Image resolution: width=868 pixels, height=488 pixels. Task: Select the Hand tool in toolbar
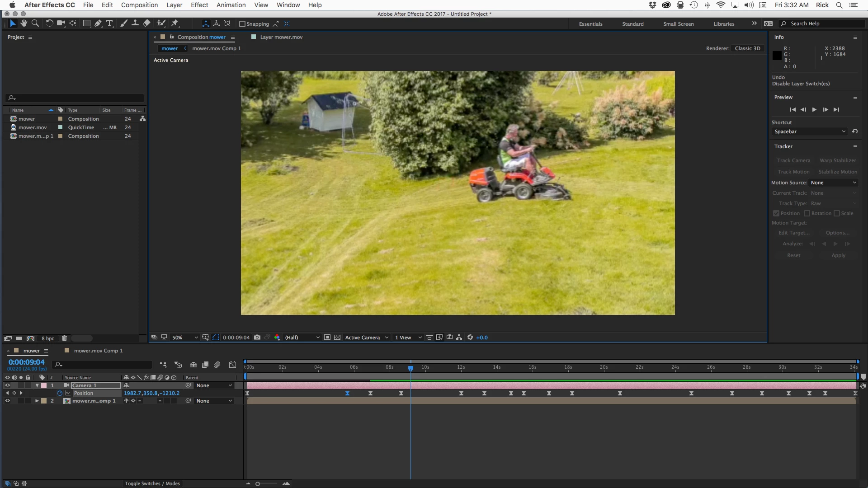24,23
